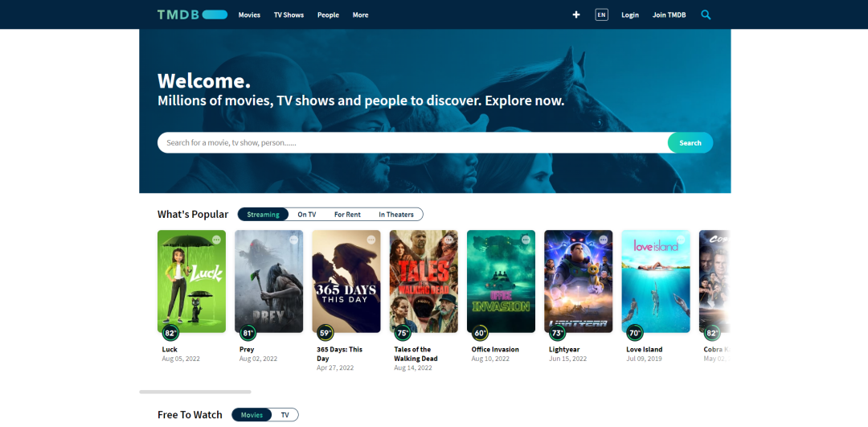Click the Jun 15, 2022 date text
This screenshot has width=868, height=427.
[567, 359]
